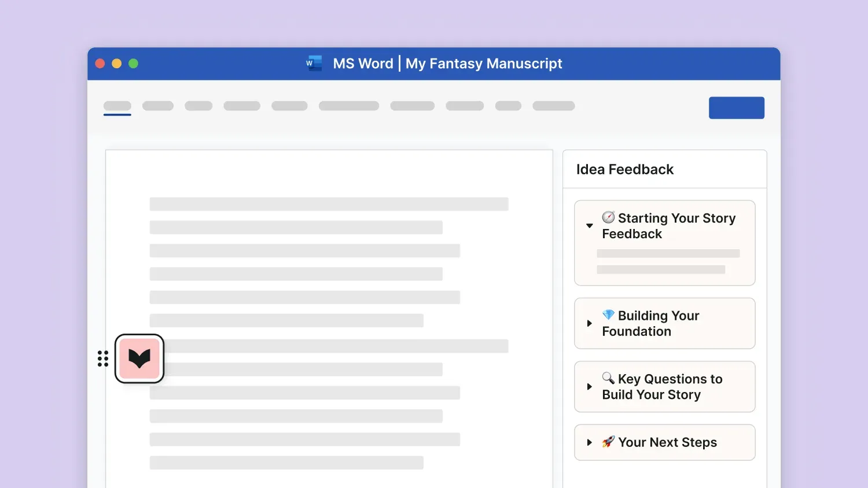
Task: Click the compass icon next to Starting Your Story
Action: coord(608,217)
